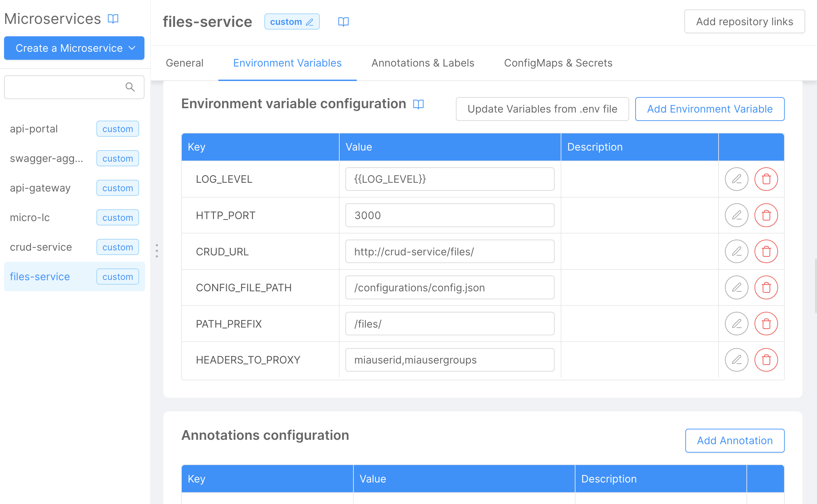
Task: Open documentation icon beside files-service title
Action: [x=343, y=22]
